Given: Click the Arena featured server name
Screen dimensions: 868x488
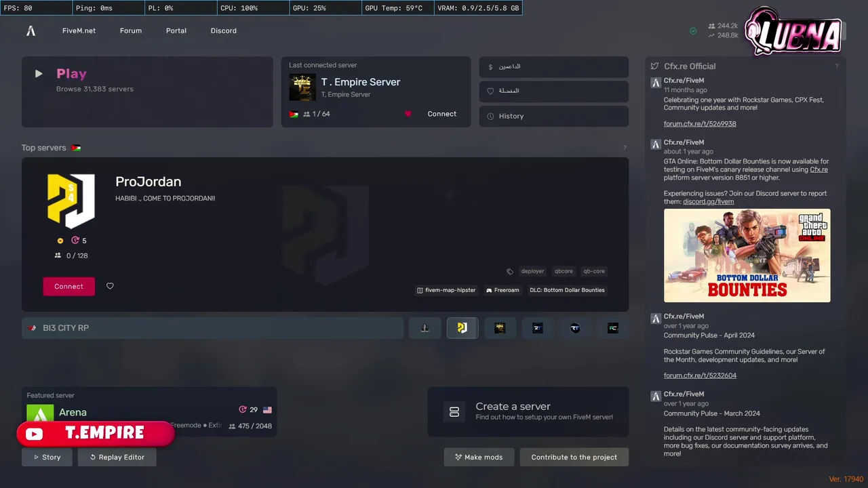Looking at the screenshot, I should pyautogui.click(x=73, y=412).
